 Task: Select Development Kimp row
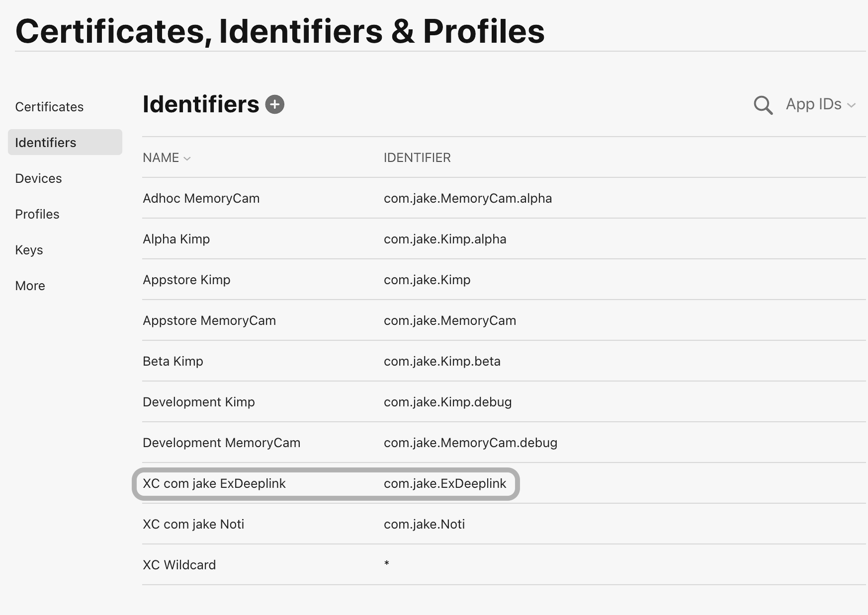tap(198, 402)
